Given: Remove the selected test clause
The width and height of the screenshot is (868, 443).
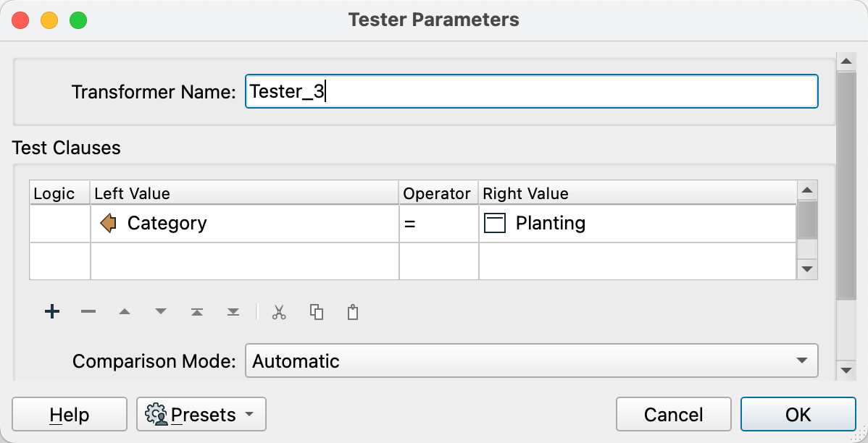Looking at the screenshot, I should 88,312.
